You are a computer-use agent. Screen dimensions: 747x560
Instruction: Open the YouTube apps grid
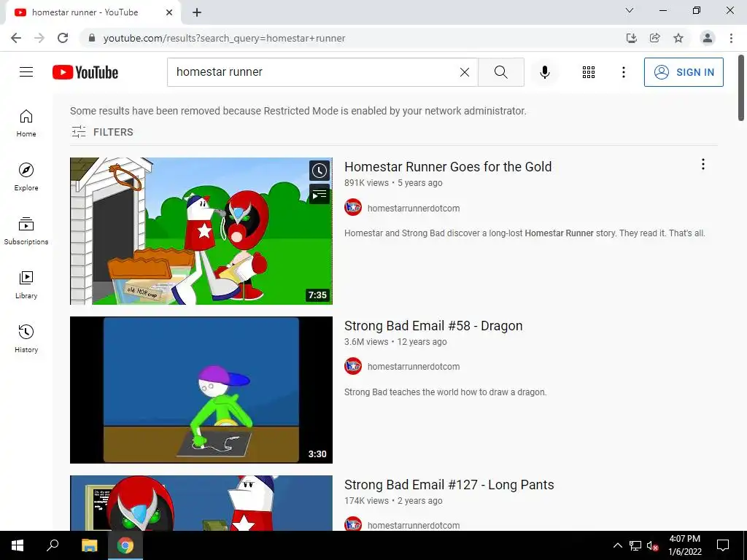point(589,72)
